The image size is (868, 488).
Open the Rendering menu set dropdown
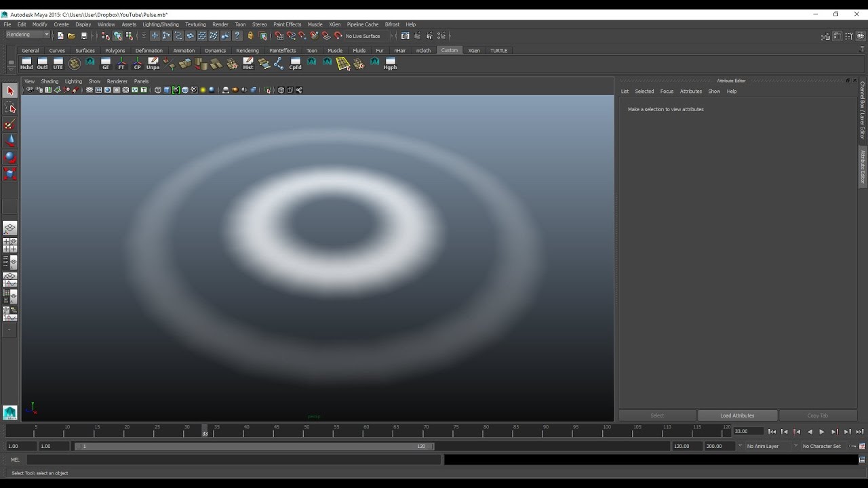coord(28,35)
